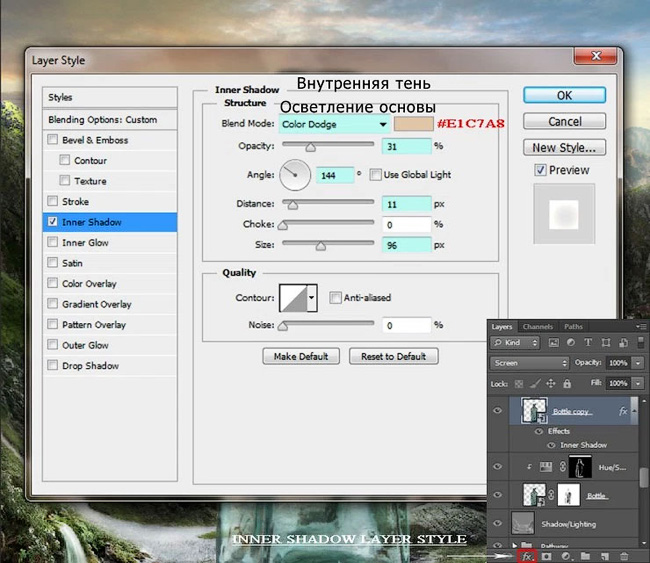
Task: Click the Hue/Saturation adjustment layer icon
Action: (x=546, y=467)
